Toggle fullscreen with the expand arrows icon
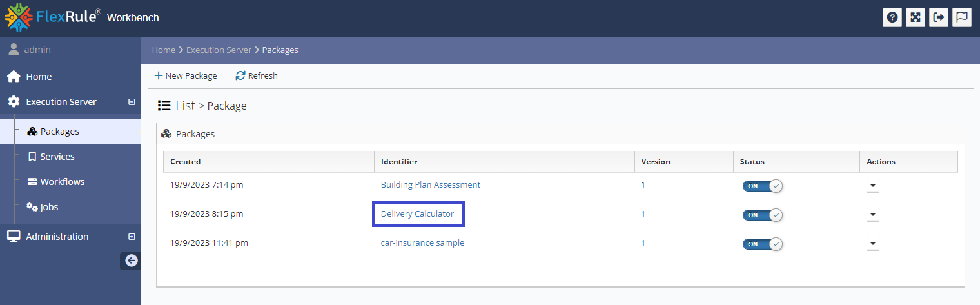 point(916,17)
